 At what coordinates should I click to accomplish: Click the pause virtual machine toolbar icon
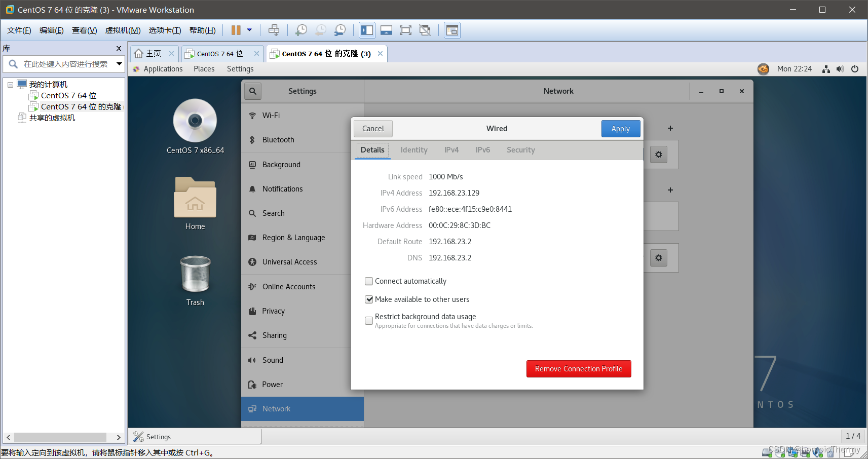[x=236, y=30]
